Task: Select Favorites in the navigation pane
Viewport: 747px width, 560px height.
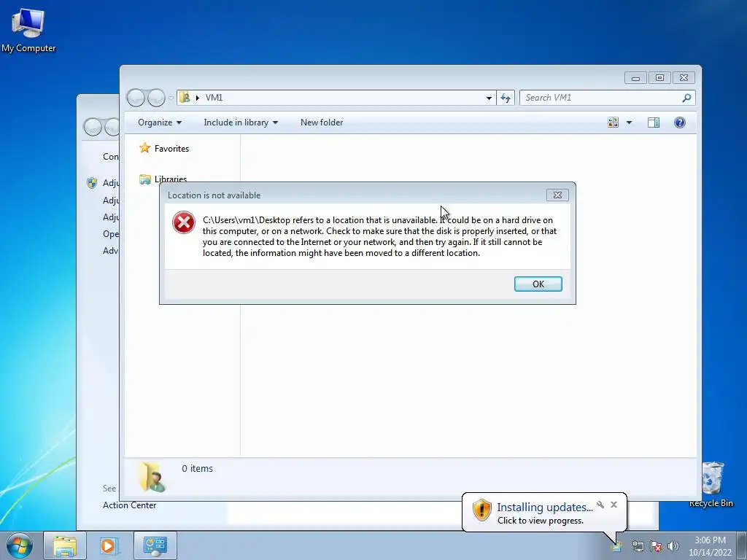Action: pos(171,149)
